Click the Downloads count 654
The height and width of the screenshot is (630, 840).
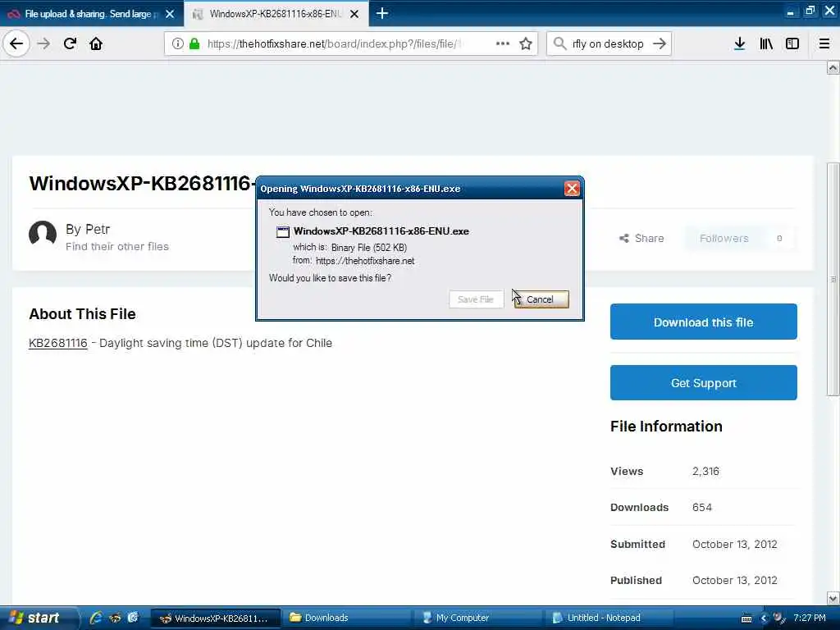[x=702, y=507]
